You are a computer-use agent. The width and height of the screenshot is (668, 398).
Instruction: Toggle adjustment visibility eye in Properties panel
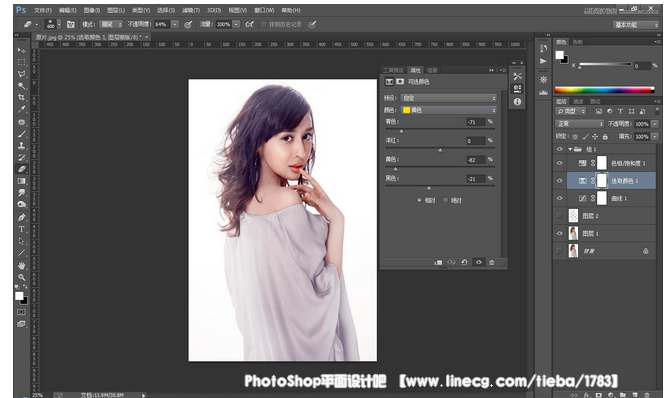click(x=478, y=262)
